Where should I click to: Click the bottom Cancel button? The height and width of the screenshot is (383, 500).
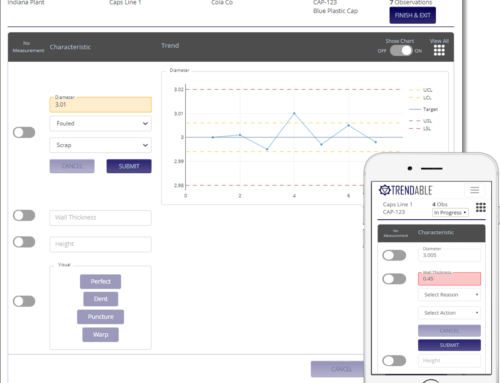point(337,369)
